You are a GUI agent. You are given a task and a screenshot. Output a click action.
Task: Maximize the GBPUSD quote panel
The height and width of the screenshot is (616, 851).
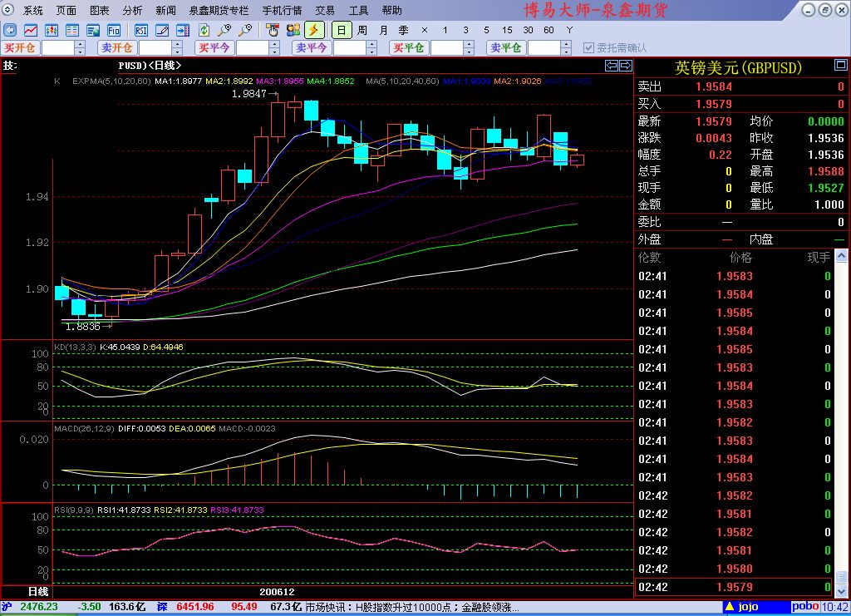click(x=840, y=66)
